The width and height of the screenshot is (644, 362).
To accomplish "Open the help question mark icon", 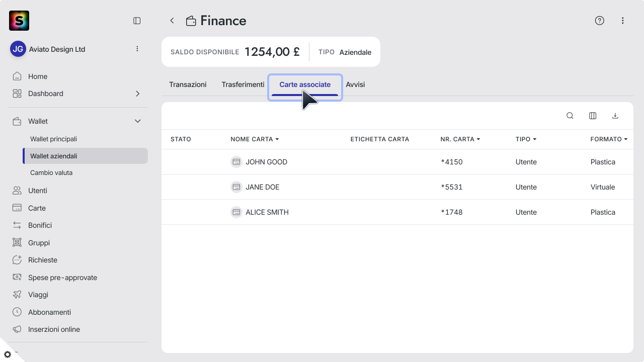I will 599,21.
